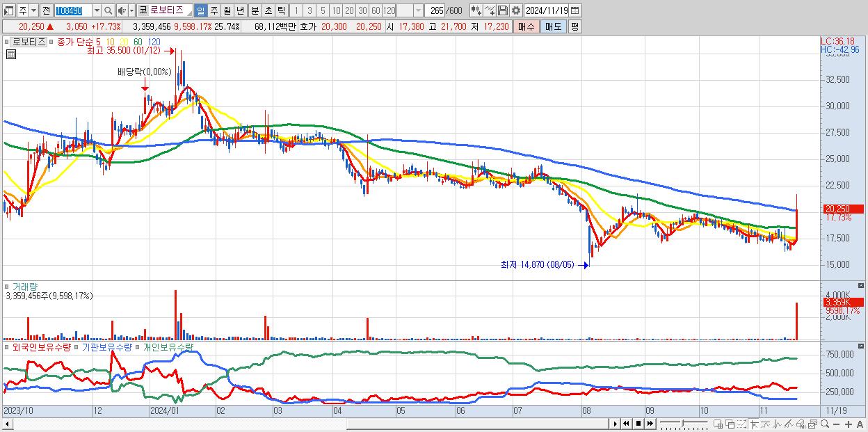Click the 120 moving average legend number

154,42
